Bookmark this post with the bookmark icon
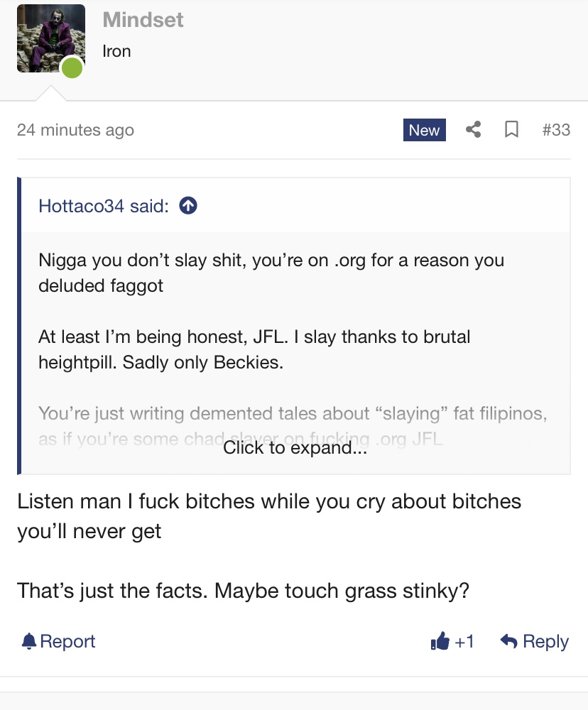588x710 pixels. tap(511, 130)
